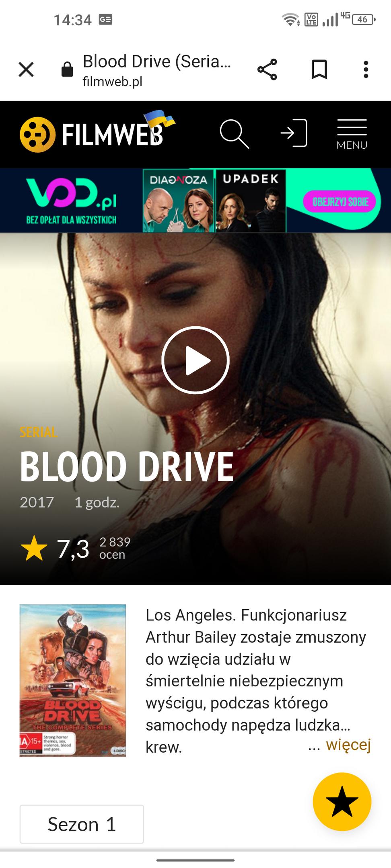This screenshot has height=868, width=391.
Task: Close the browser tab with X
Action: 26,70
